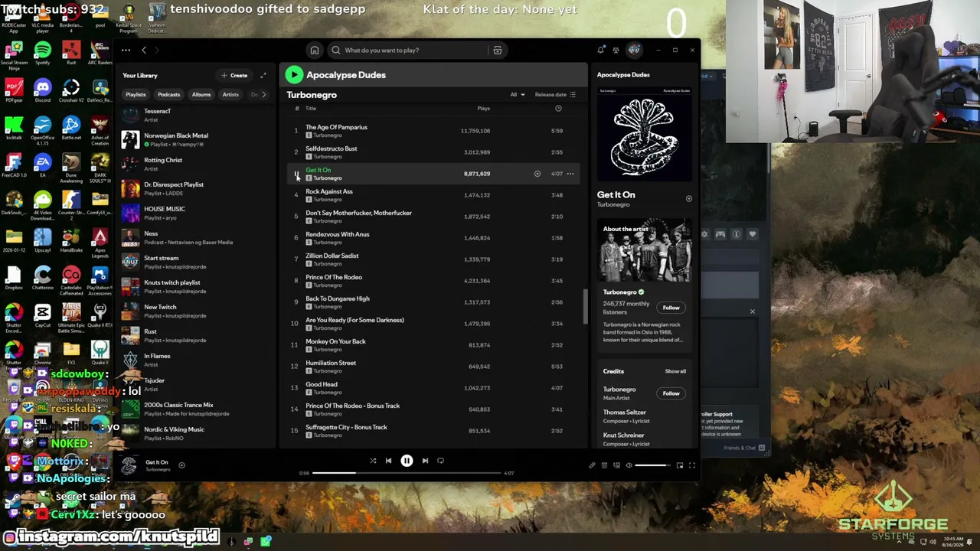Pause the current track in player bar
This screenshot has height=551, width=980.
pyautogui.click(x=407, y=461)
